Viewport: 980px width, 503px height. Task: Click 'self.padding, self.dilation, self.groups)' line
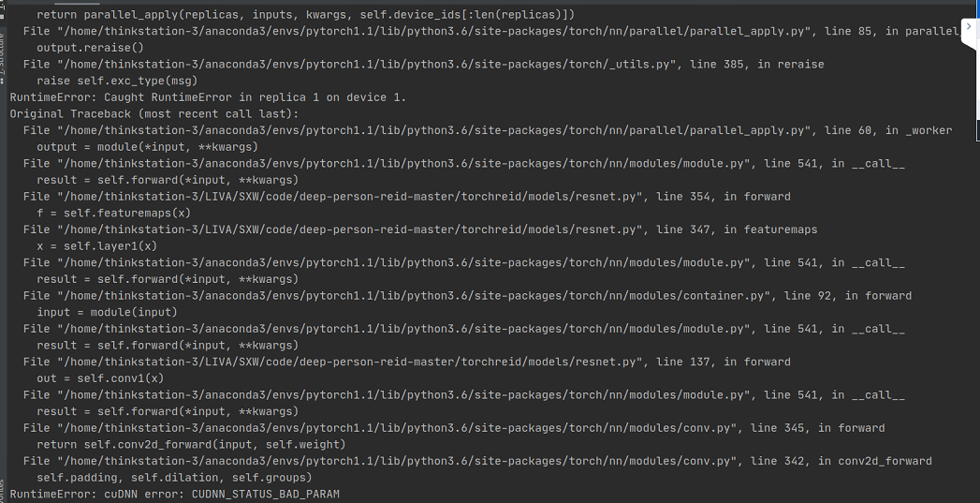coord(174,478)
